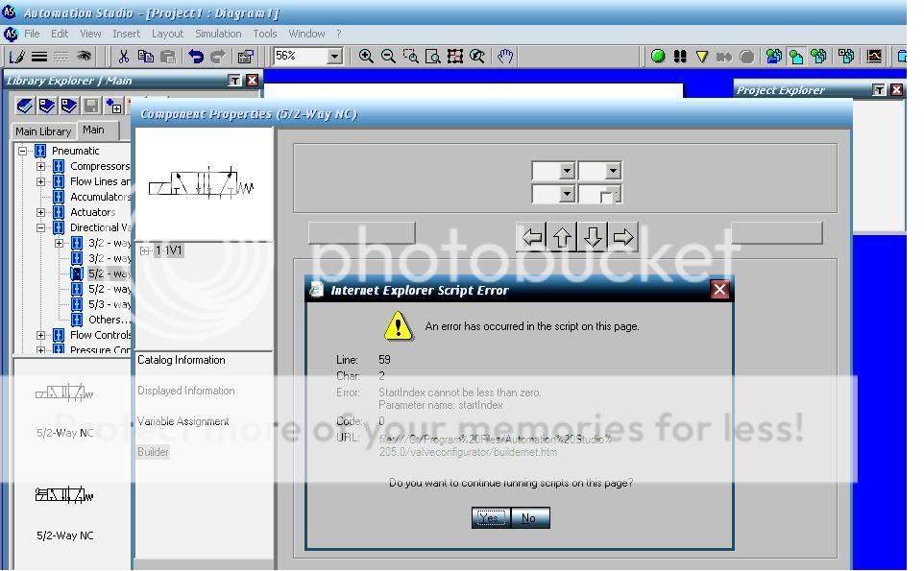Expand the Actuators tree node
The width and height of the screenshot is (924, 571).
pyautogui.click(x=40, y=212)
